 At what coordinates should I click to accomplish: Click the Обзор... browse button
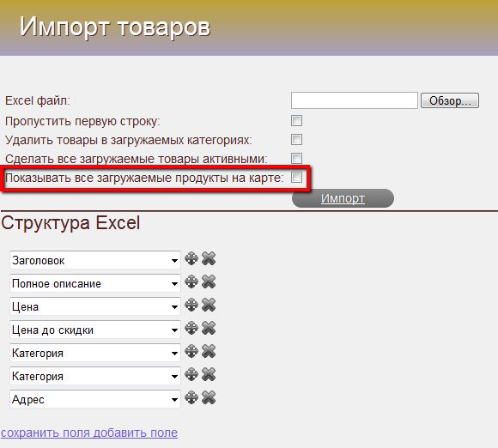(450, 100)
